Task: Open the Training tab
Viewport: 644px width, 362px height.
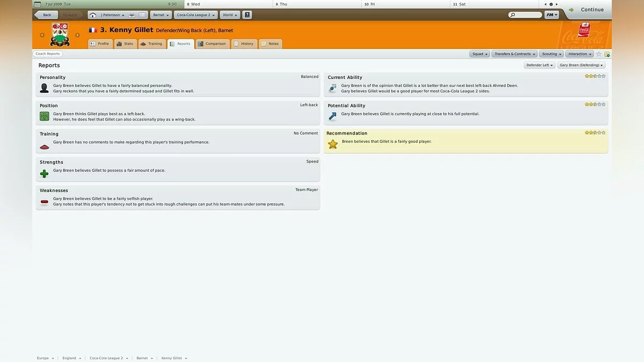Action: (x=151, y=44)
